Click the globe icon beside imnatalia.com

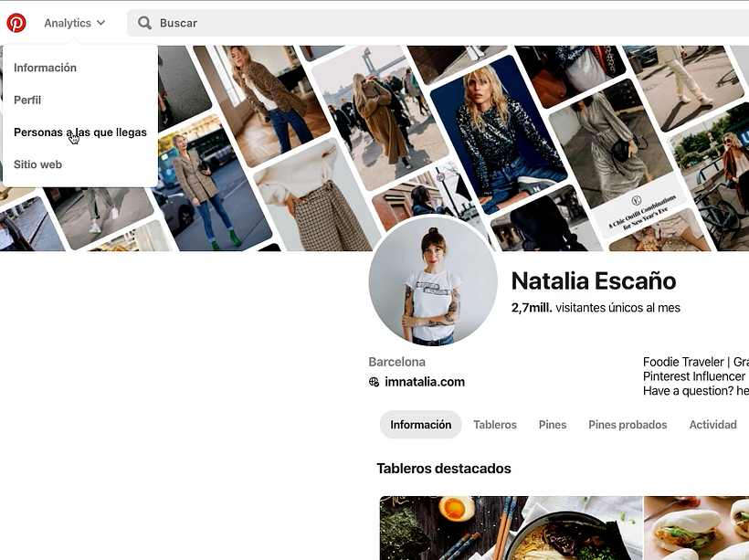pyautogui.click(x=374, y=382)
